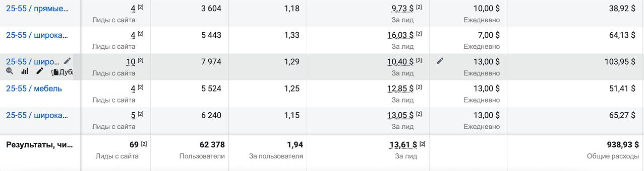Click the 'Результаты, чи…' summary row label
The width and height of the screenshot is (644, 171).
pos(39,145)
